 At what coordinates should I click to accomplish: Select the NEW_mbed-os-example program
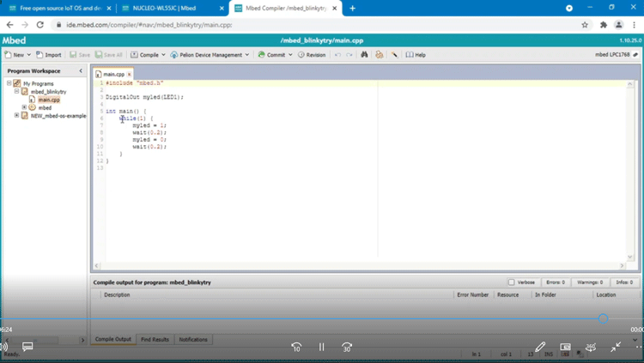(x=58, y=116)
